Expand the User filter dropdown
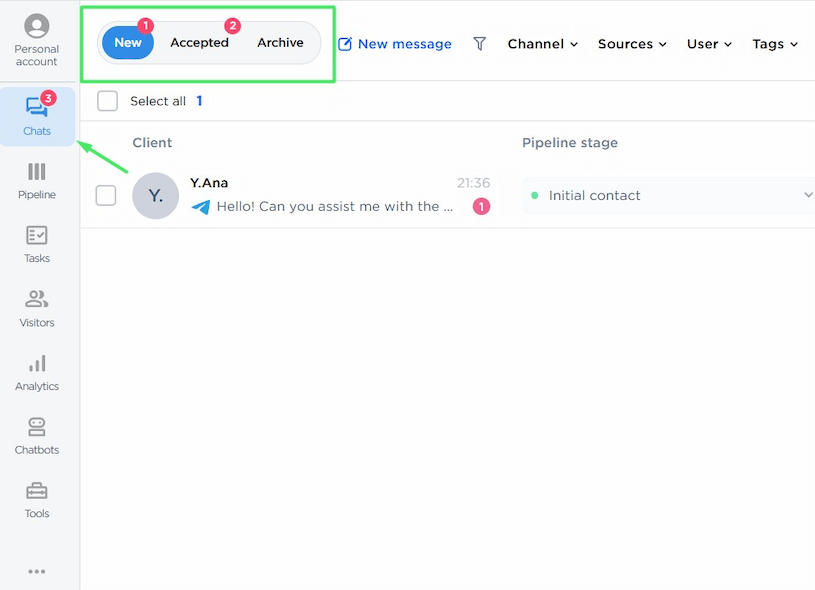This screenshot has height=590, width=815. click(x=709, y=44)
